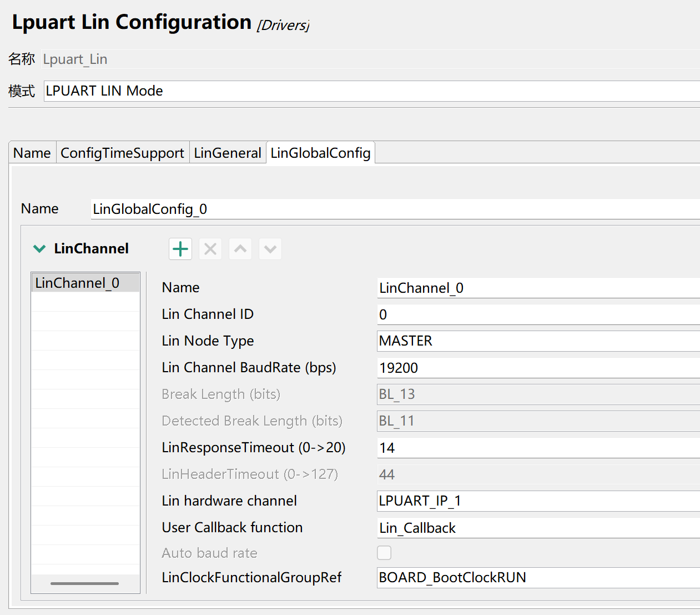Click the LinHeaderTimeout field showing 44
Viewport: 700px width, 615px height.
(538, 474)
